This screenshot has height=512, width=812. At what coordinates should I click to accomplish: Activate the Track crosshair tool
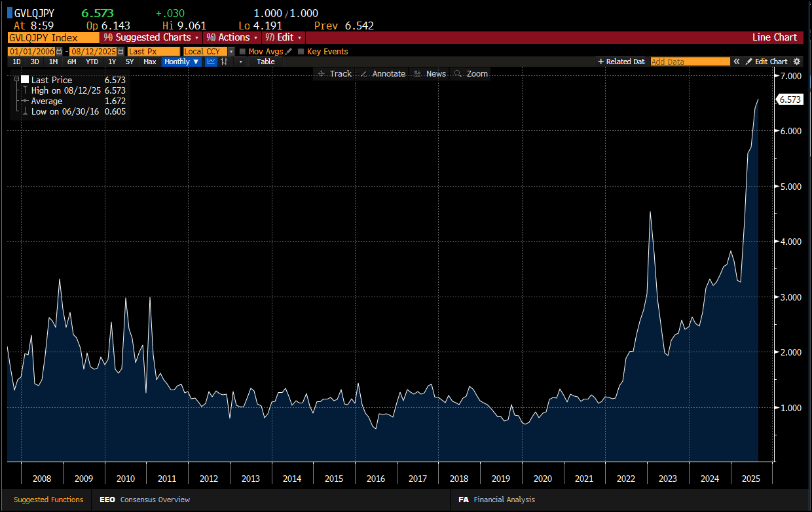point(334,74)
